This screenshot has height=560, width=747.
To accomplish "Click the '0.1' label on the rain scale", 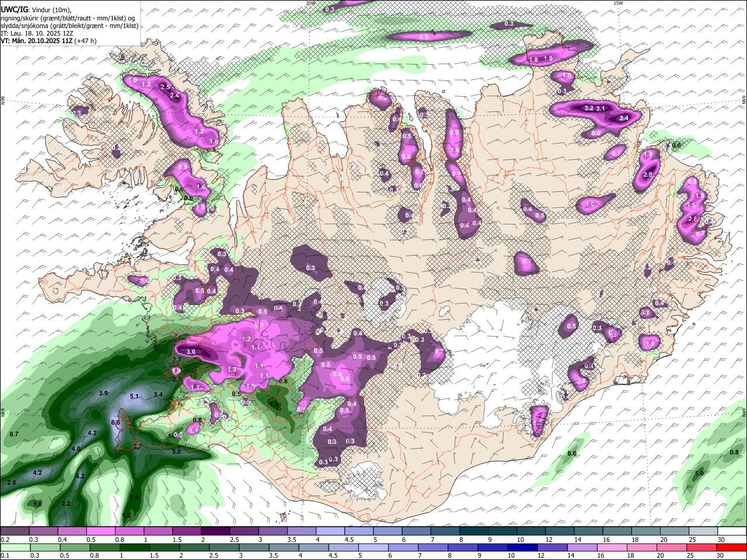I will click(5, 556).
